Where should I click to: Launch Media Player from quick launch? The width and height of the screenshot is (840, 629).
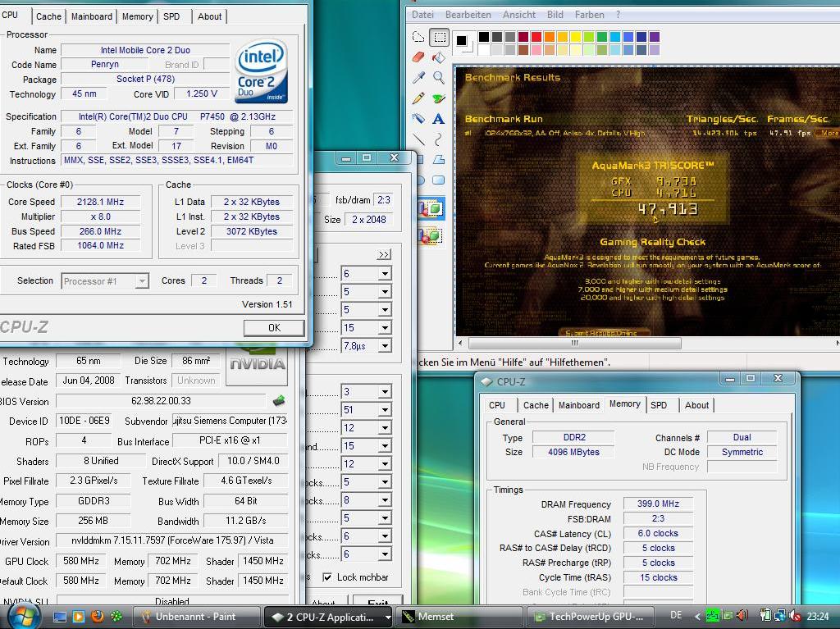(x=78, y=617)
